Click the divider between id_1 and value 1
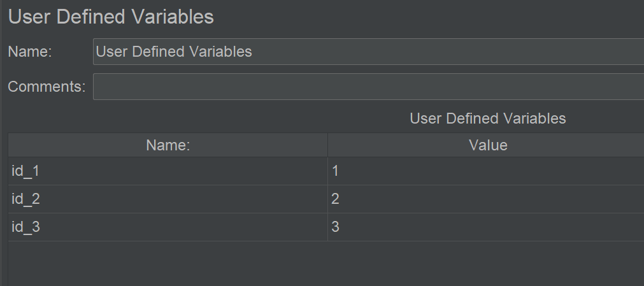The height and width of the screenshot is (286, 644). [x=328, y=171]
